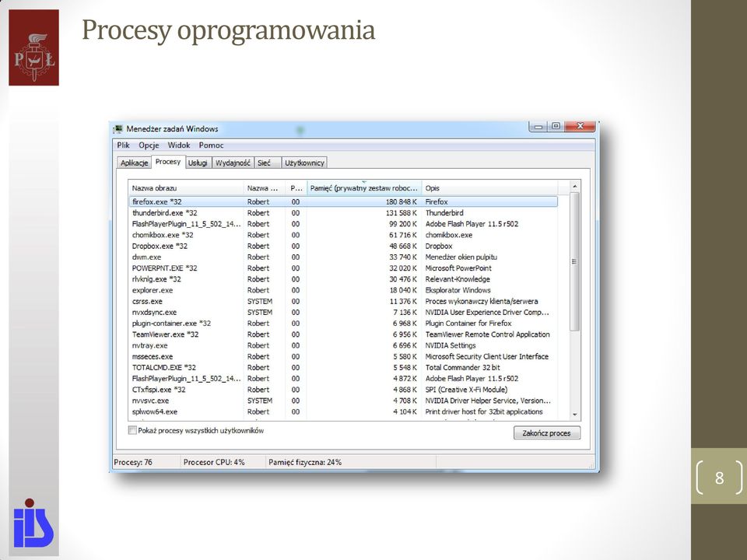Click the slide number 8 badge
This screenshot has width=747, height=560.
[x=719, y=477]
